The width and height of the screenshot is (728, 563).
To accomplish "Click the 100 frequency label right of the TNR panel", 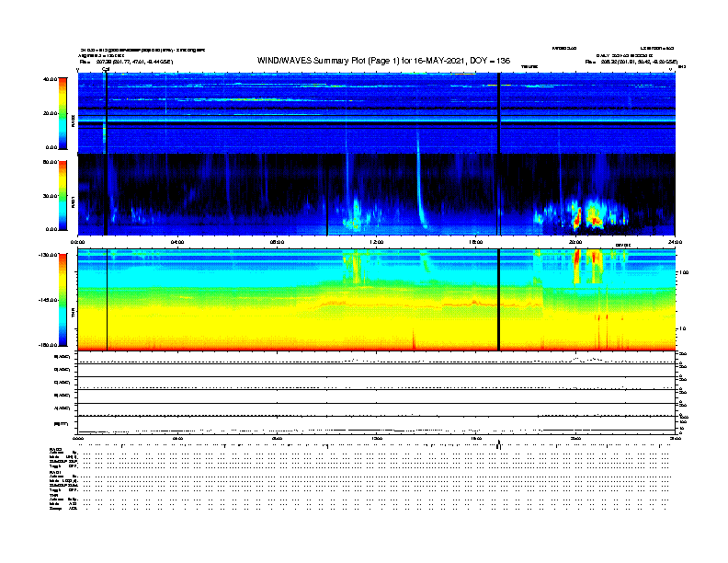I will pyautogui.click(x=684, y=272).
